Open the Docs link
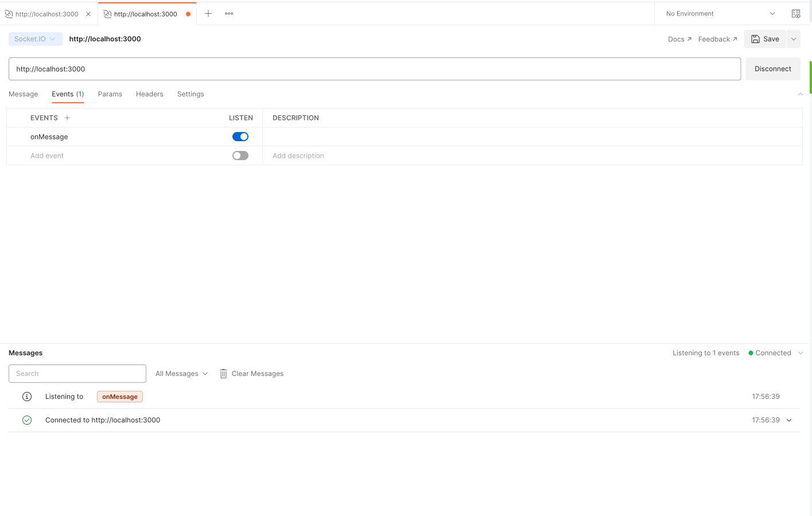The image size is (812, 516). [x=679, y=38]
